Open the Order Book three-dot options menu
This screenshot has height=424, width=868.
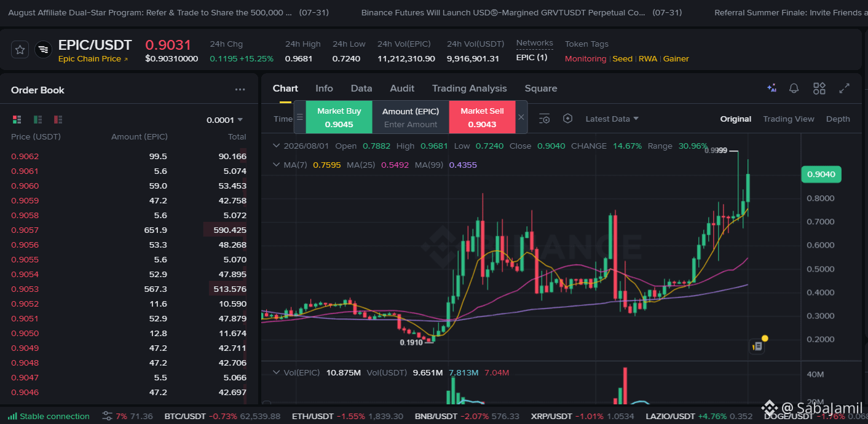click(240, 90)
